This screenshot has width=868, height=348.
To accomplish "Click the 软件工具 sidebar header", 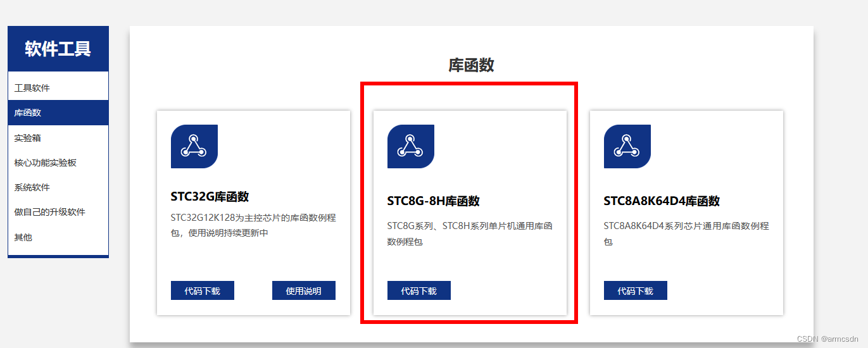I will 58,49.
